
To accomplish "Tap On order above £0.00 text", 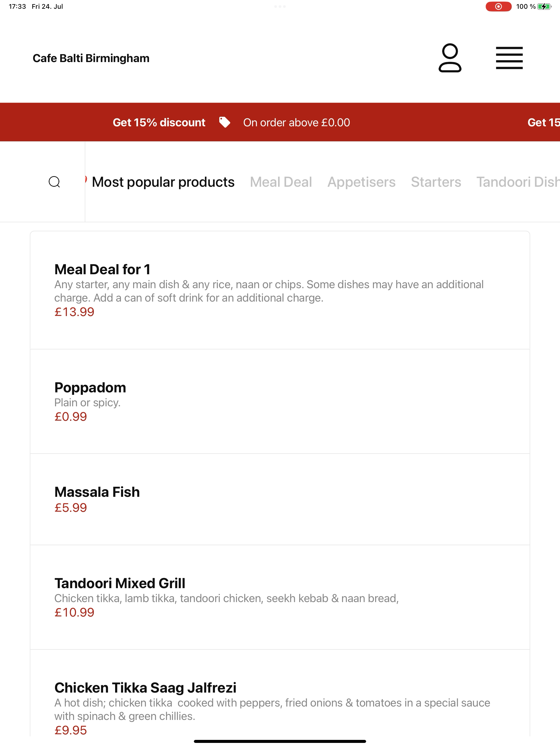I will coord(297,122).
